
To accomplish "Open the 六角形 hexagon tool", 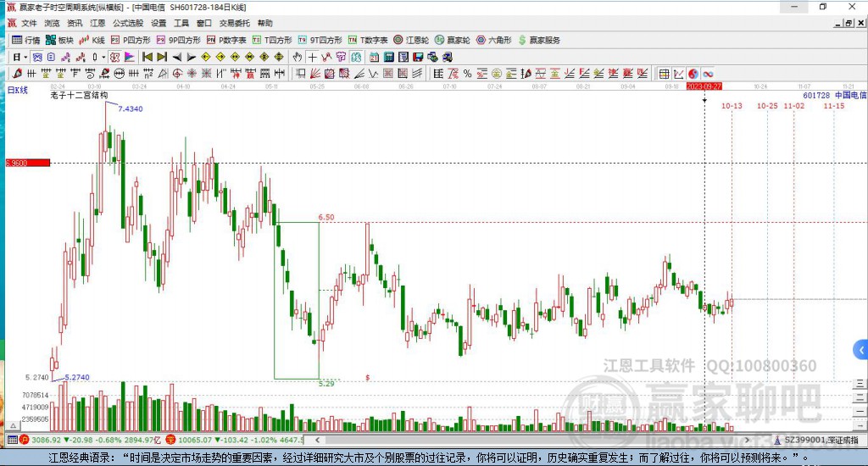I will pyautogui.click(x=494, y=40).
